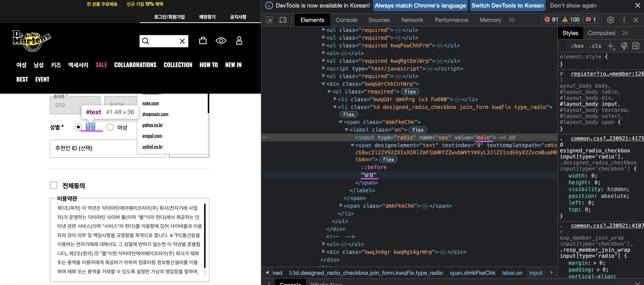Click the header search input field
Screen dimensions: 644x285
click(164, 41)
